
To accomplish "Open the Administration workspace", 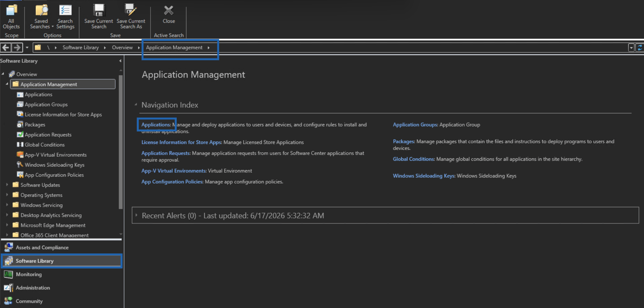I will coord(62,288).
